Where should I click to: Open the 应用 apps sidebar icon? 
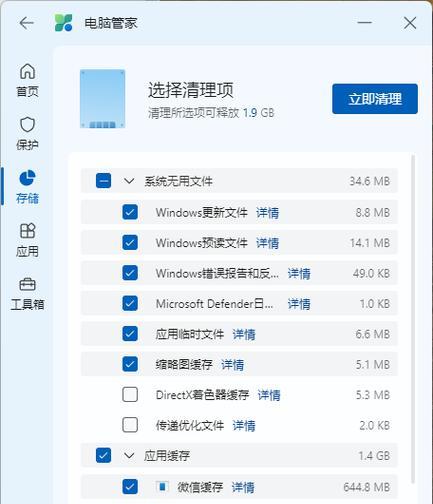pyautogui.click(x=27, y=231)
